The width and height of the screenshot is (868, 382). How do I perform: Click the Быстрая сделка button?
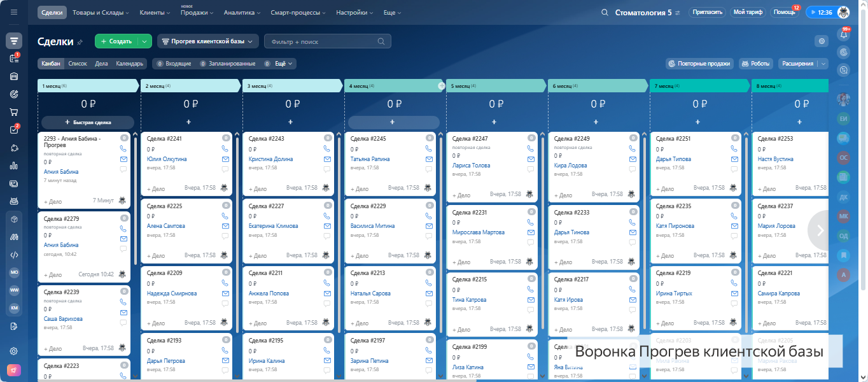pyautogui.click(x=88, y=122)
